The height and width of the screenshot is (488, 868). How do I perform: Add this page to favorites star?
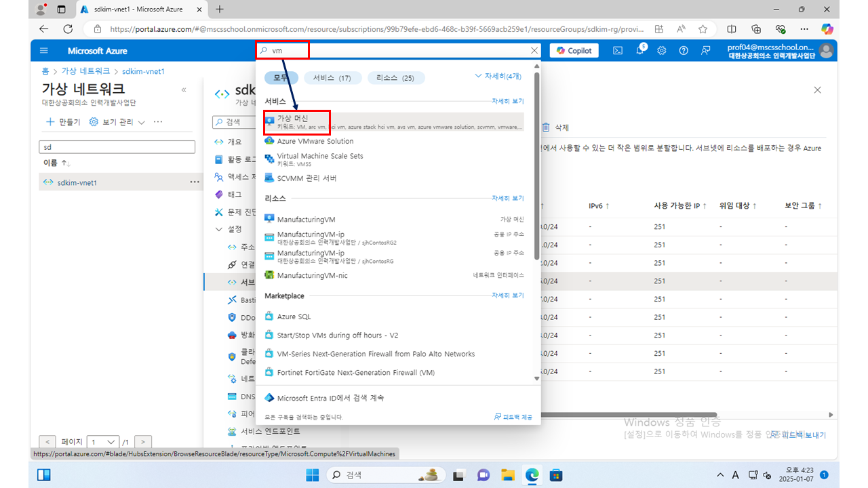tap(703, 29)
